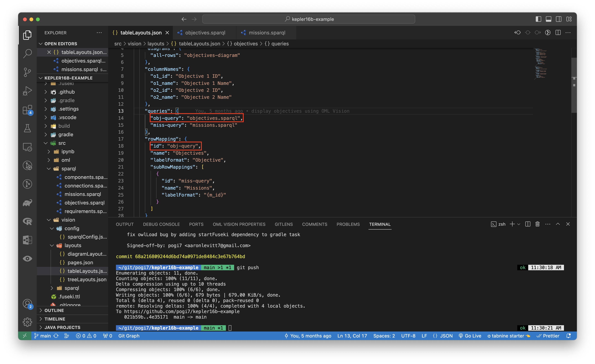Toggle the Secondary Side Bar
Screen dimensions: 595x364
point(558,19)
